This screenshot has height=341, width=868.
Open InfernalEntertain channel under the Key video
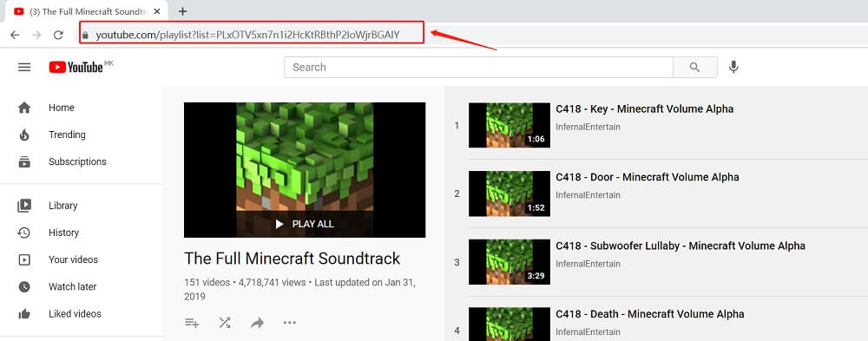click(x=588, y=127)
